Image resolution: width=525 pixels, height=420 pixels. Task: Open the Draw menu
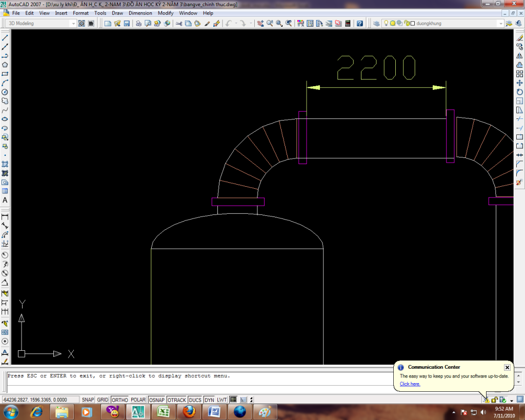(x=117, y=13)
